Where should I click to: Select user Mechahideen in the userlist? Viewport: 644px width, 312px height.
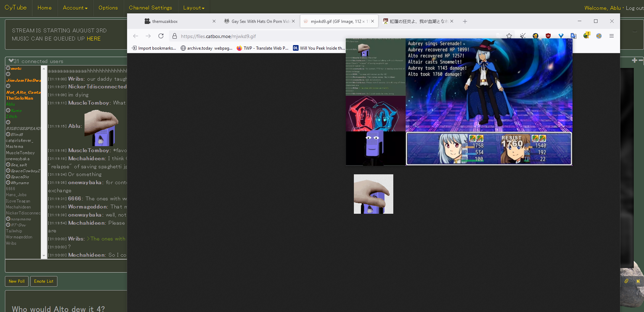(x=18, y=207)
